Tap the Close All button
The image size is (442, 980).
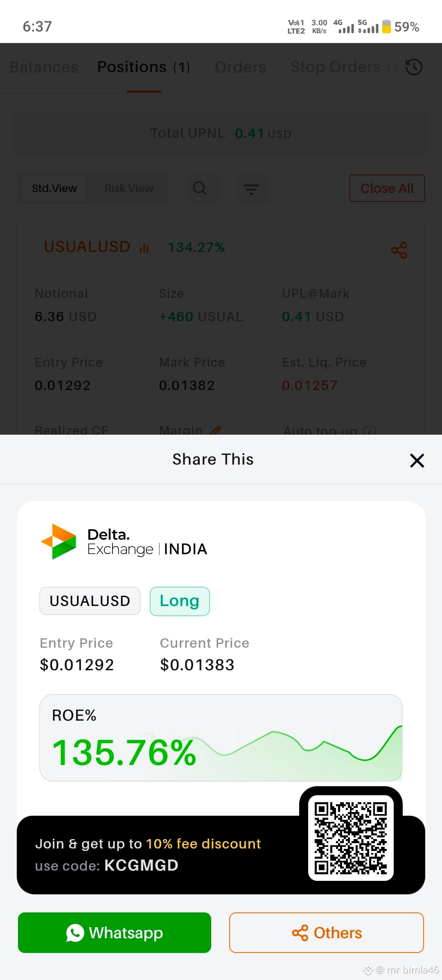[x=387, y=188]
